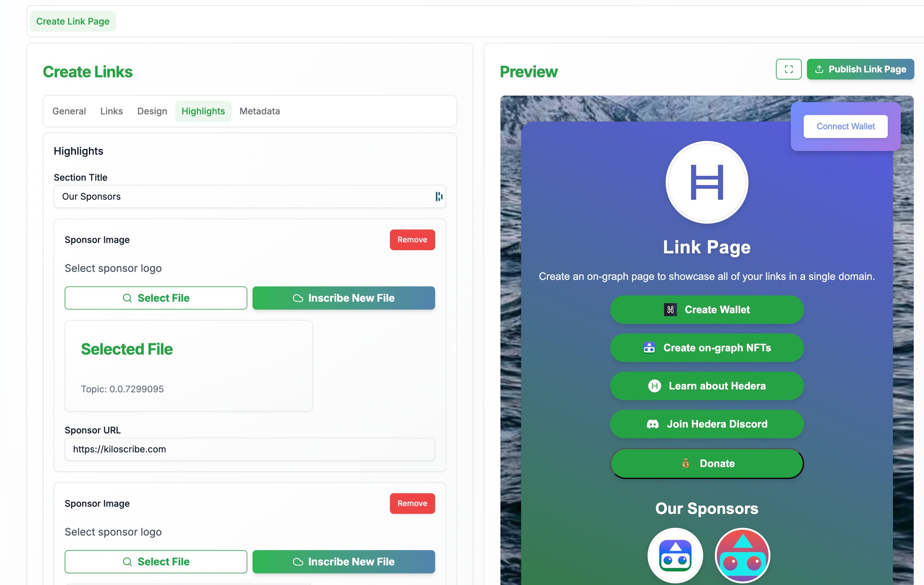Click the blue robot sponsor logo
Image resolution: width=924 pixels, height=585 pixels.
pos(675,556)
